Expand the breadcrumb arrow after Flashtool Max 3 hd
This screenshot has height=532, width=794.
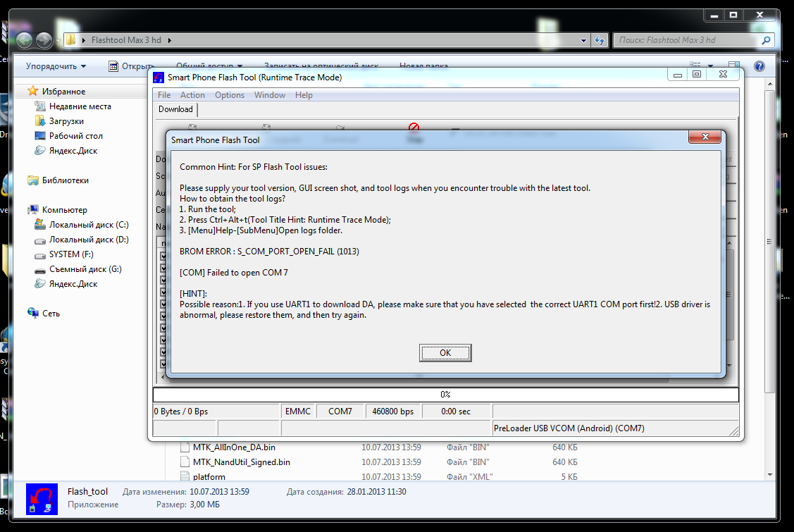coord(170,40)
